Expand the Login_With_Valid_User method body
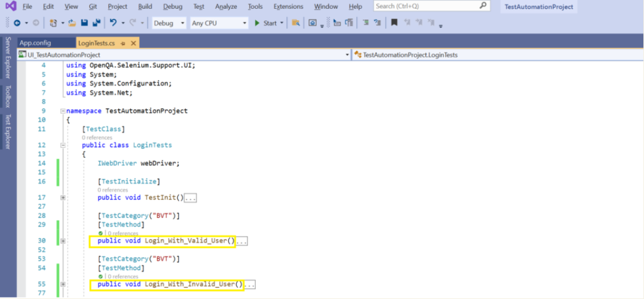This screenshot has width=644, height=299. [x=63, y=241]
